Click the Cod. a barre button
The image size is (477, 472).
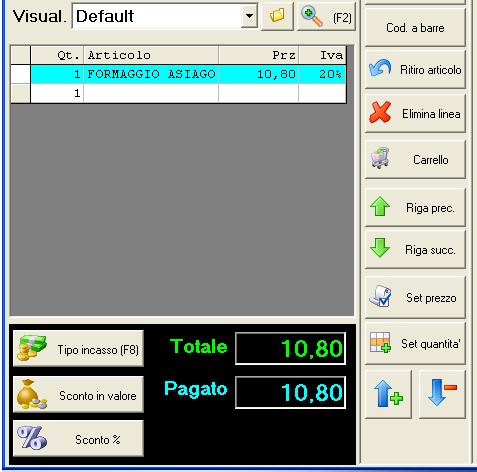(x=415, y=27)
